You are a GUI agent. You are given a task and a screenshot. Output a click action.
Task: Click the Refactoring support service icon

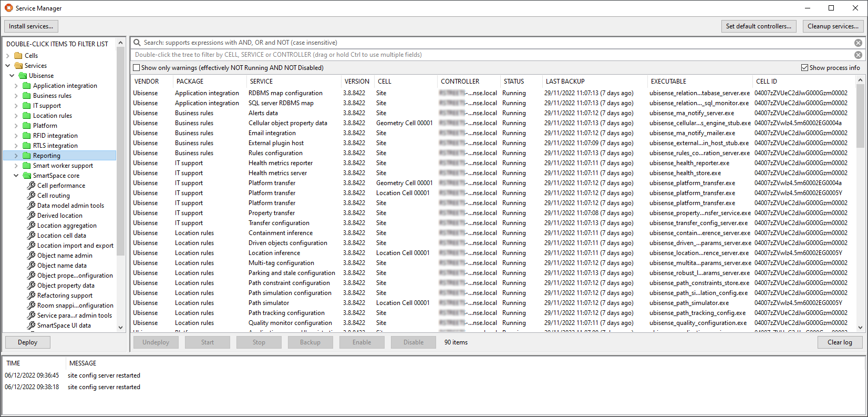point(31,296)
